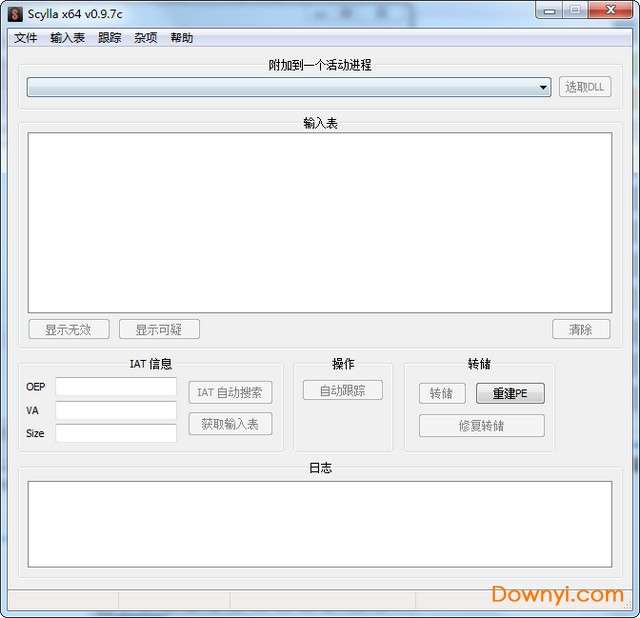Open the 文件 menu
The width and height of the screenshot is (640, 618).
(26, 38)
